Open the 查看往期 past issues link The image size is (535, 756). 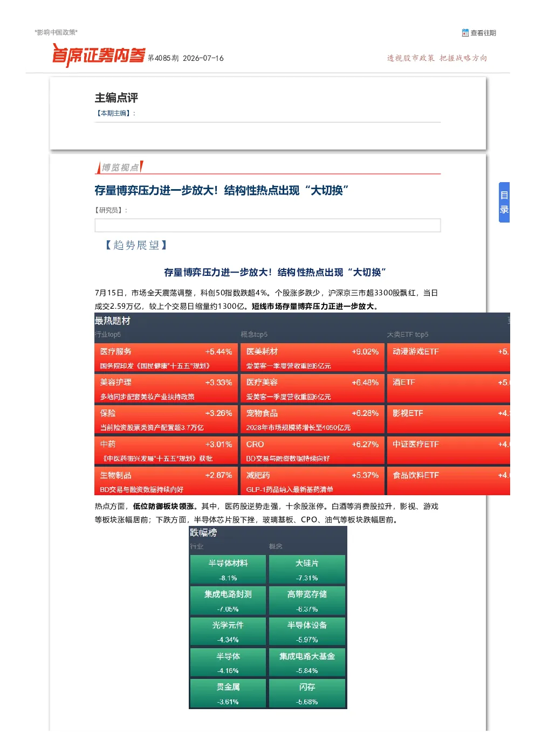(483, 33)
